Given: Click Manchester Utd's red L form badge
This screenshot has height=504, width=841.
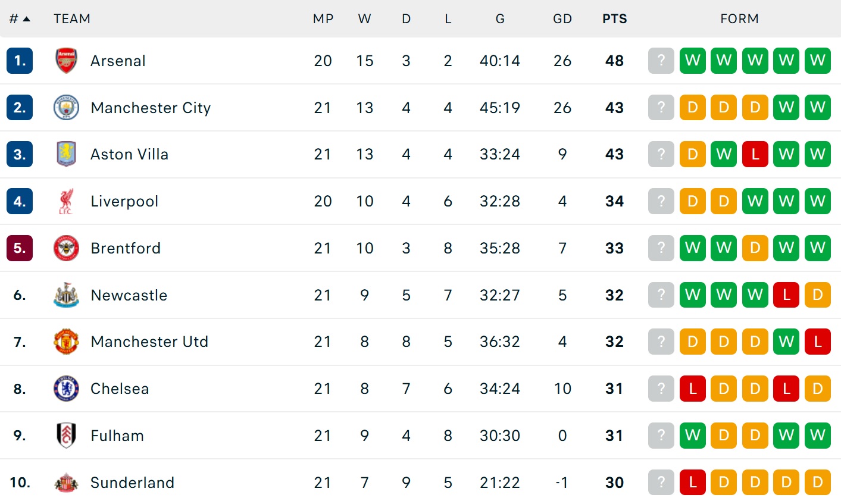Looking at the screenshot, I should pyautogui.click(x=817, y=342).
